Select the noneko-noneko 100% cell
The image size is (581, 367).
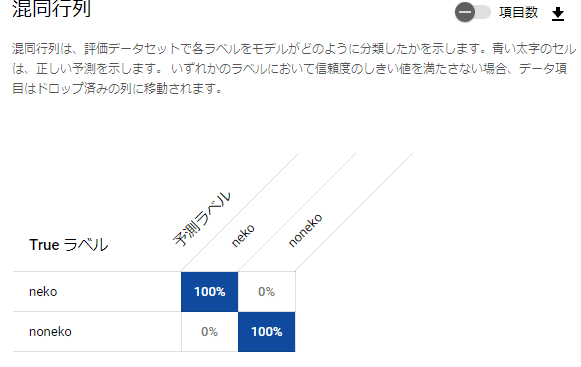point(266,332)
